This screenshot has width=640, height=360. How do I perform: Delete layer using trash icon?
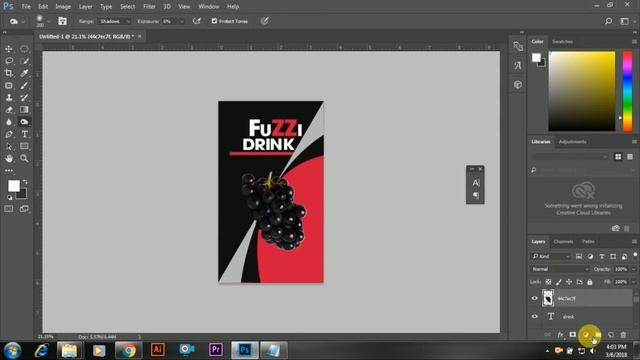623,335
